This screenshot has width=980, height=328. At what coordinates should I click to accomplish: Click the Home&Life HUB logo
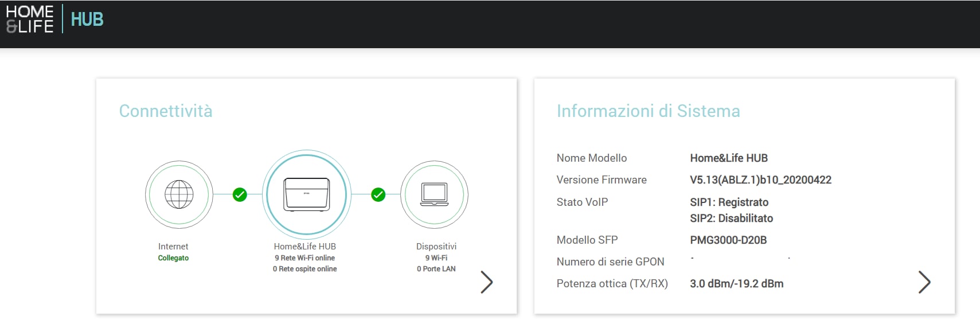55,19
